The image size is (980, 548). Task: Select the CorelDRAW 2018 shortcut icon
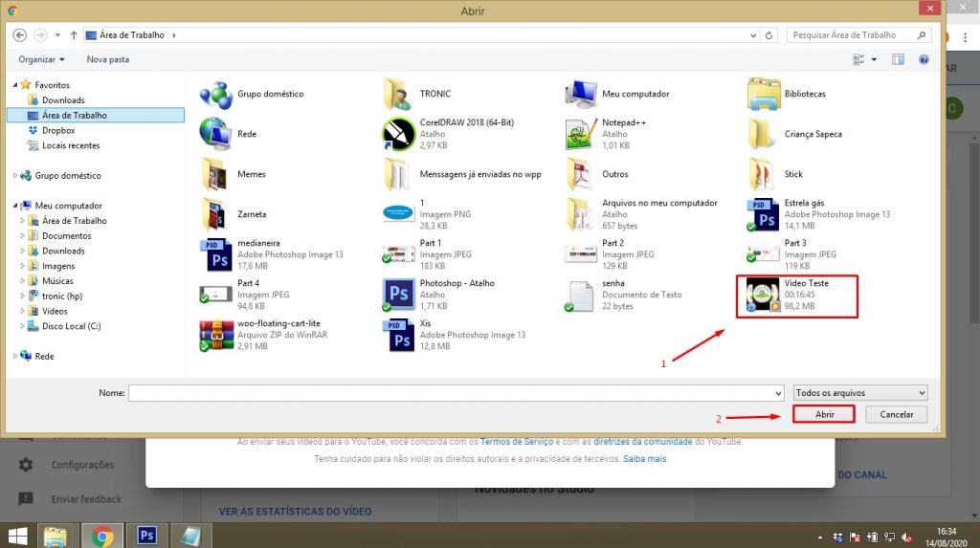click(x=398, y=134)
